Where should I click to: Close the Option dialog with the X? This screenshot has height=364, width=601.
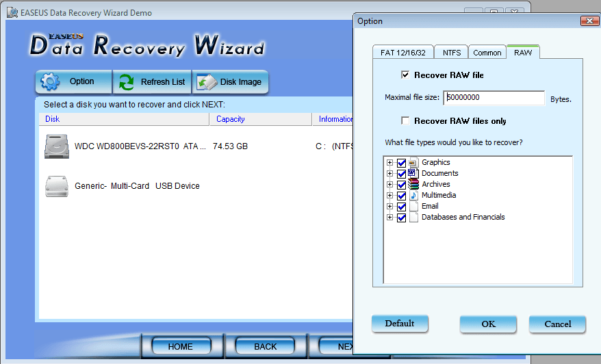(589, 21)
